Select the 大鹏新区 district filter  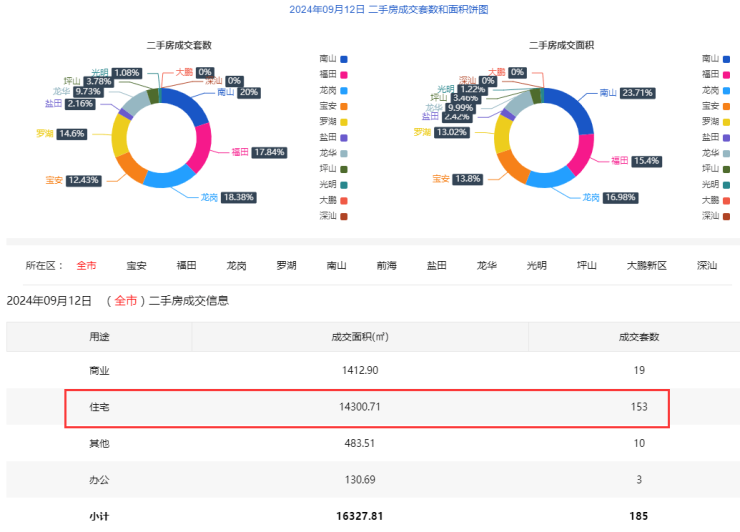tap(646, 266)
